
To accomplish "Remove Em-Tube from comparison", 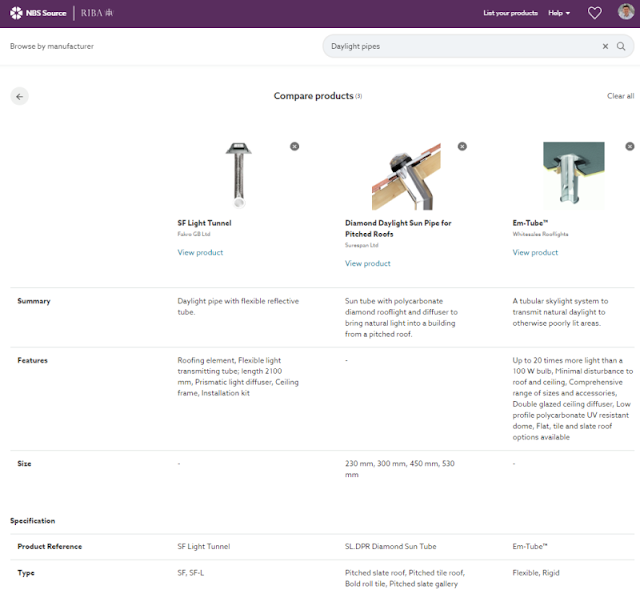I will pyautogui.click(x=630, y=146).
